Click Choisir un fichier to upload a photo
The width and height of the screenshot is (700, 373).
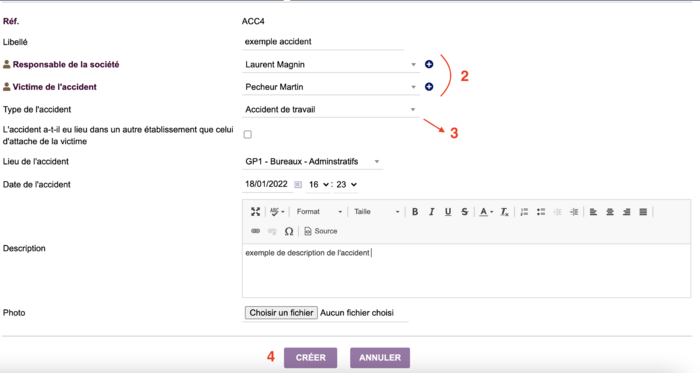click(x=281, y=313)
